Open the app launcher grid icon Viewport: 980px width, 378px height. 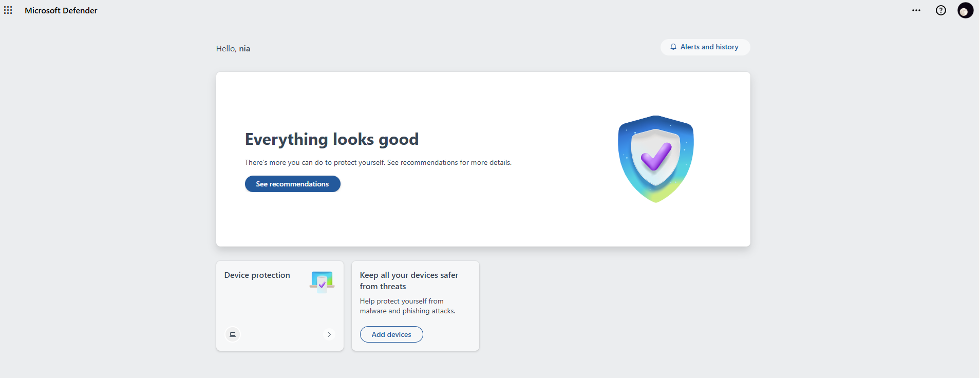[x=8, y=10]
